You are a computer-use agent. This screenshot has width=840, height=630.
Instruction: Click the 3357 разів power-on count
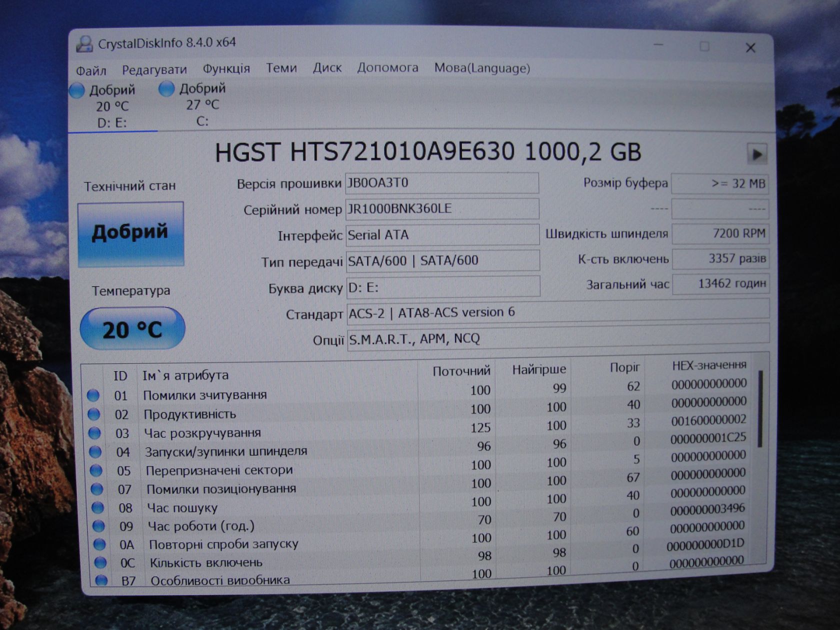(720, 258)
